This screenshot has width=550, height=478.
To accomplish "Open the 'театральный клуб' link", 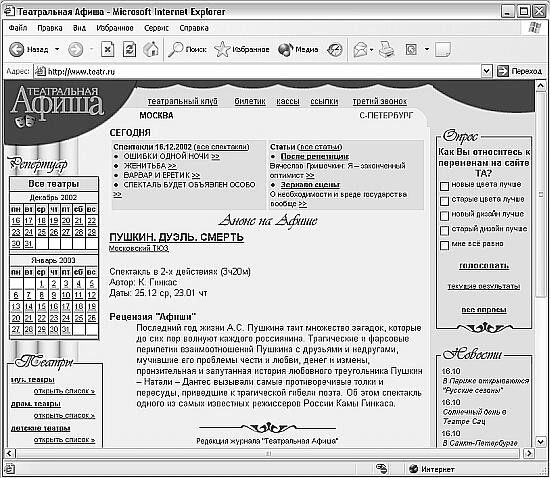I will click(x=182, y=101).
